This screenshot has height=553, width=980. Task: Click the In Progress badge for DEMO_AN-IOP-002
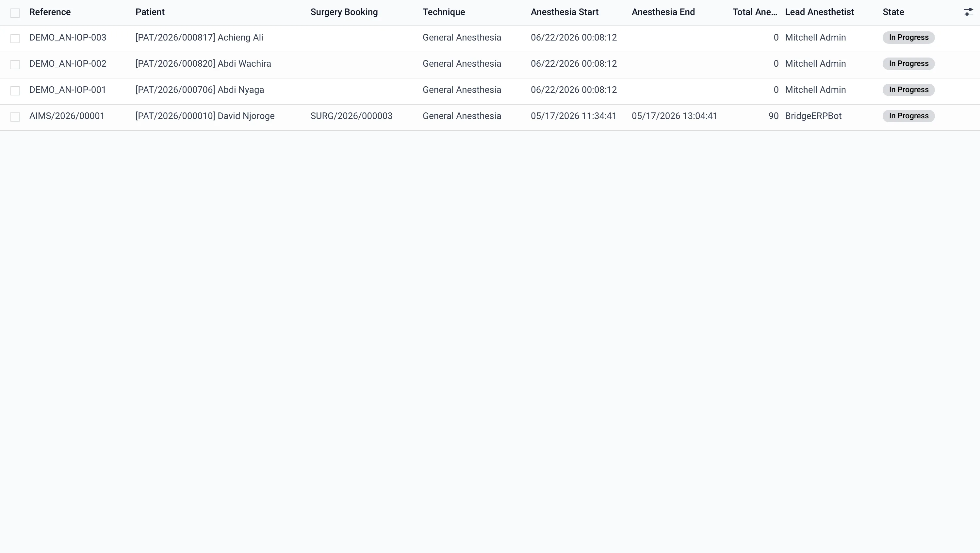click(908, 63)
